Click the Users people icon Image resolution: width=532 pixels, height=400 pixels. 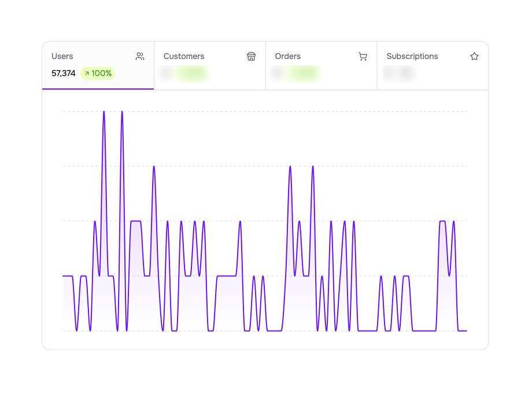pos(140,56)
